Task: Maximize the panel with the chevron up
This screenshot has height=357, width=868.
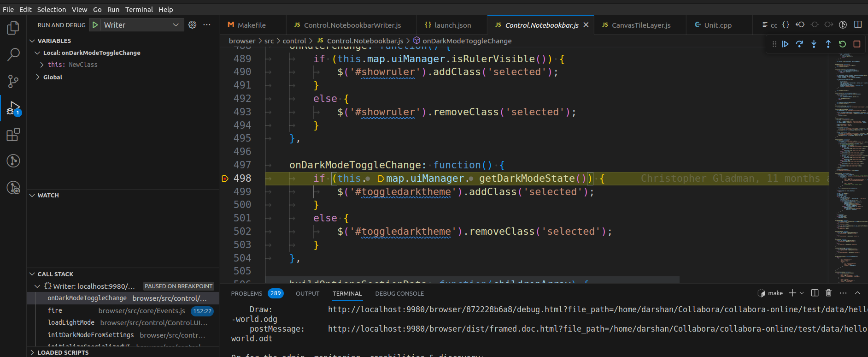Action: [x=857, y=293]
